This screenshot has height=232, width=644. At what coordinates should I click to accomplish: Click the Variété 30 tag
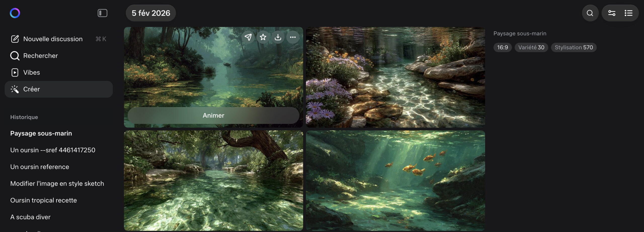tap(531, 47)
